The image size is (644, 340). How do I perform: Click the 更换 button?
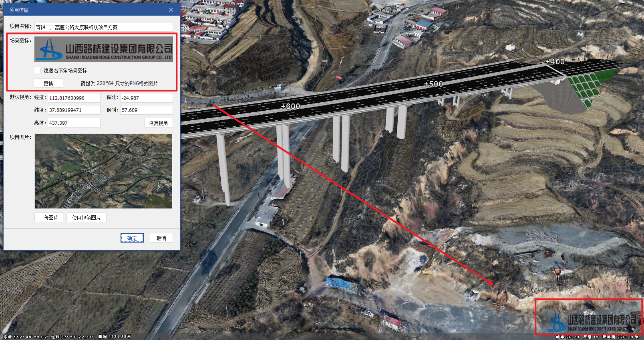(x=48, y=83)
